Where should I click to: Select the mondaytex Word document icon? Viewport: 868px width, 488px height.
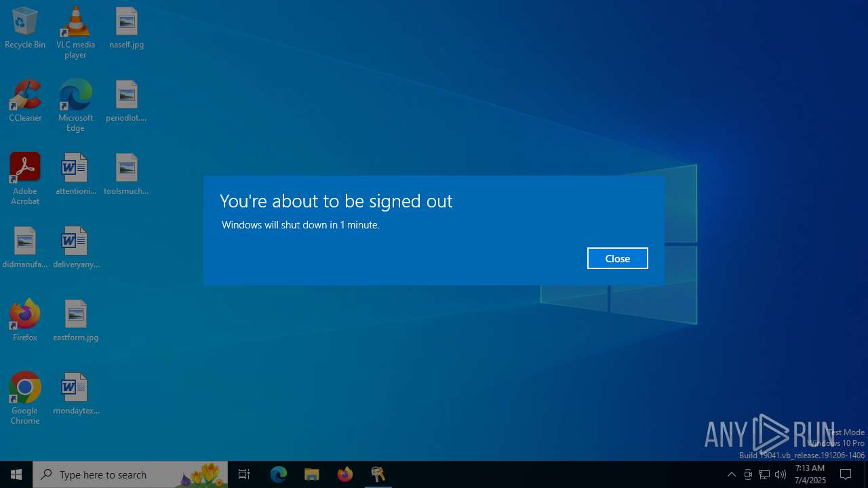click(75, 394)
